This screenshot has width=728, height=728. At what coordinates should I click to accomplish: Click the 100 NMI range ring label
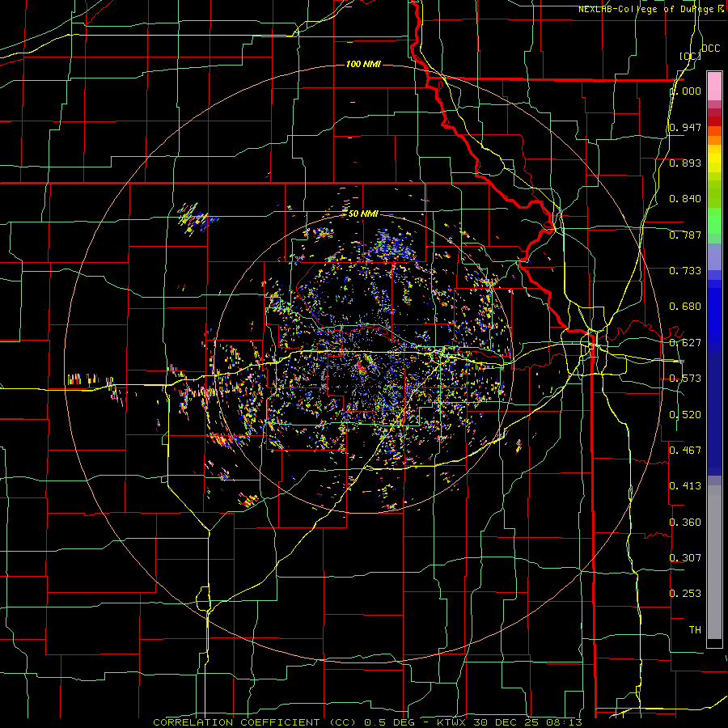tap(363, 64)
